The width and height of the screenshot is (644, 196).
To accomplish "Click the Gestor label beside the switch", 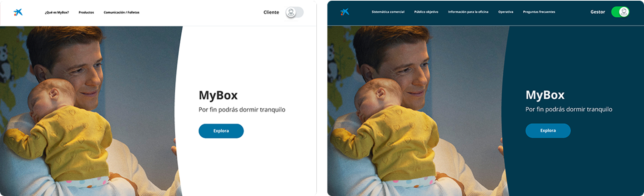I will 597,12.
